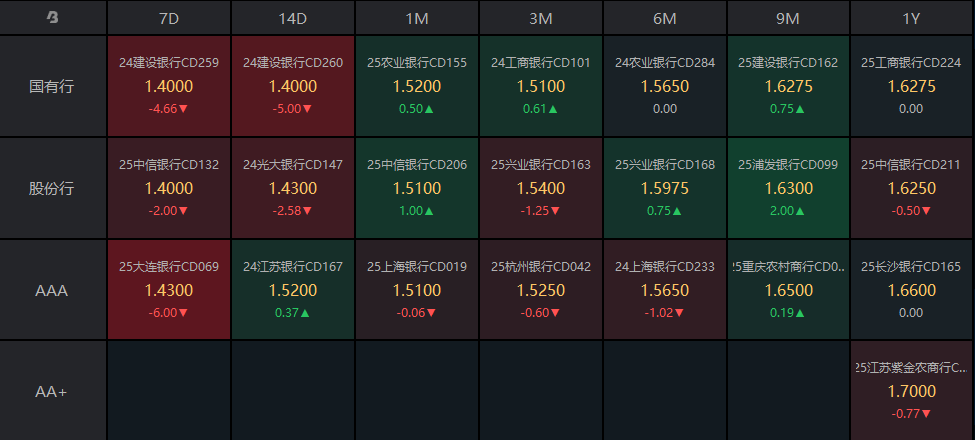Select the 25浦发银行CD099 quote cell

[789, 188]
